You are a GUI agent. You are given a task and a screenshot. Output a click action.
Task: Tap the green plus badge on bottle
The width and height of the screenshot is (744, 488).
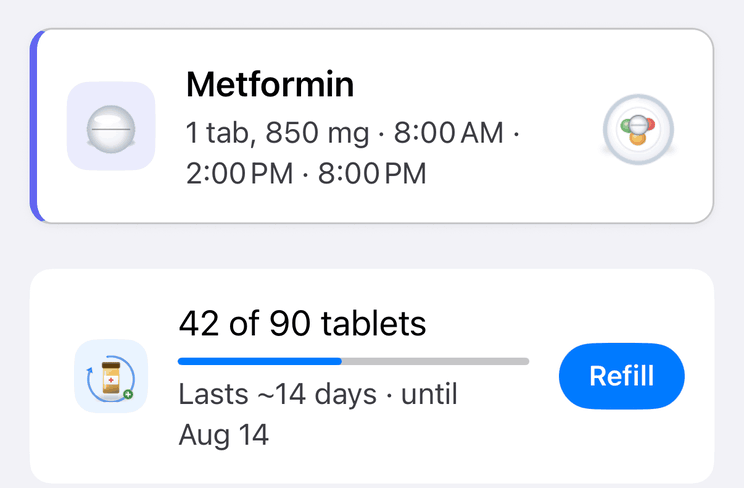(128, 394)
